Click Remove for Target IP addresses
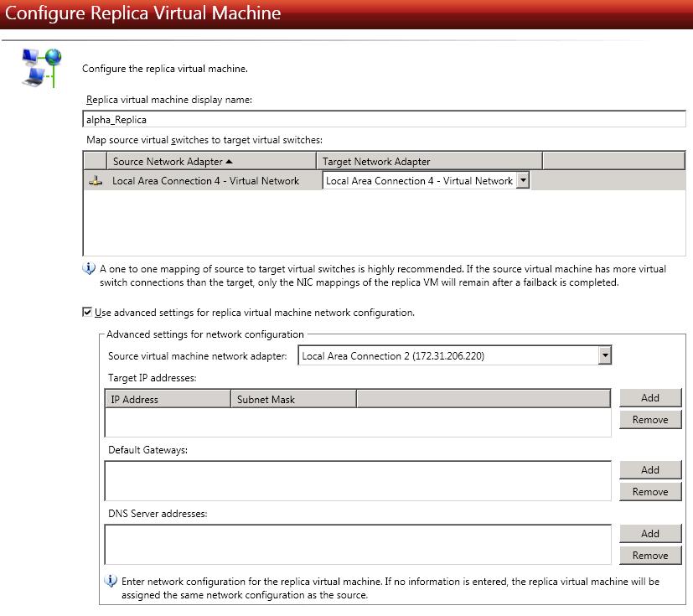 coord(649,420)
